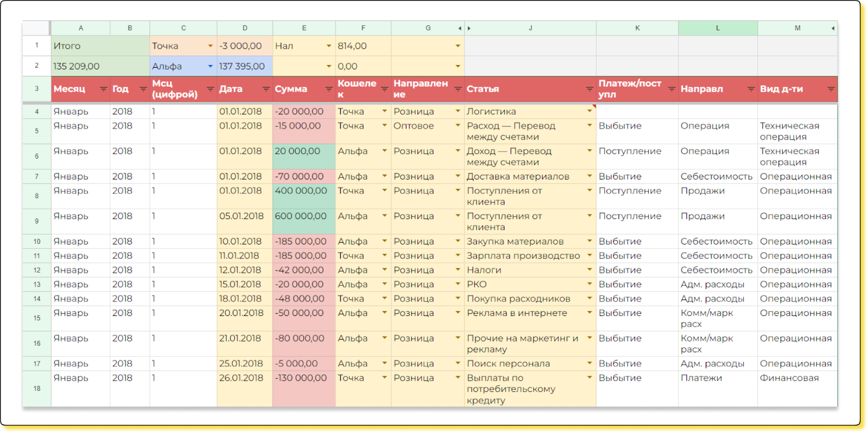Select the column A header
The height and width of the screenshot is (433, 868).
81,28
